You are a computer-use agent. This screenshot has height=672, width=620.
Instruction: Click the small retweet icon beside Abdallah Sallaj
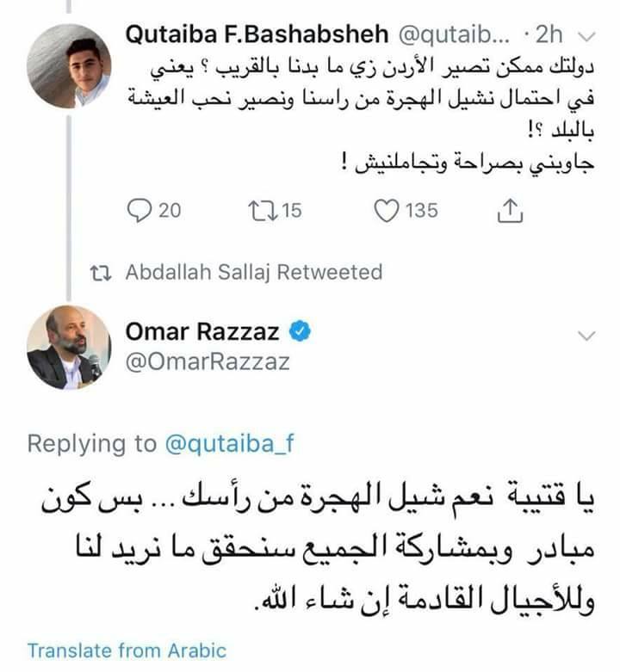[x=102, y=273]
